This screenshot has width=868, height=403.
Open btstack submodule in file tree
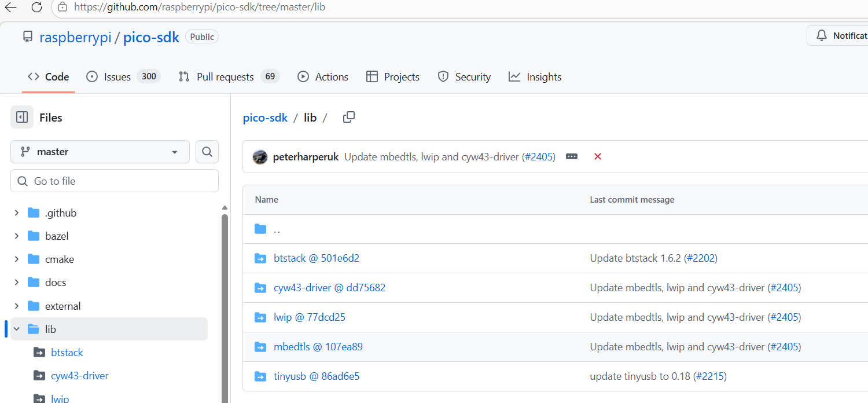(67, 353)
